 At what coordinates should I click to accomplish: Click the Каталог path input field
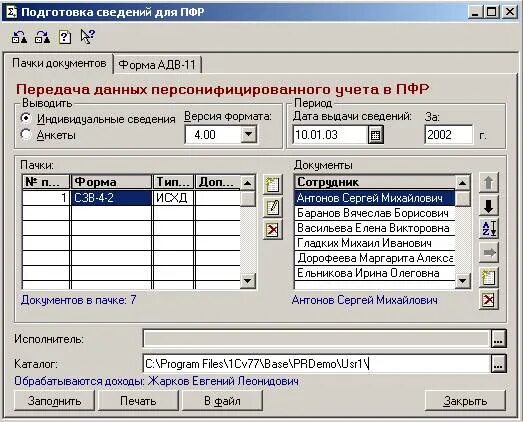[316, 364]
